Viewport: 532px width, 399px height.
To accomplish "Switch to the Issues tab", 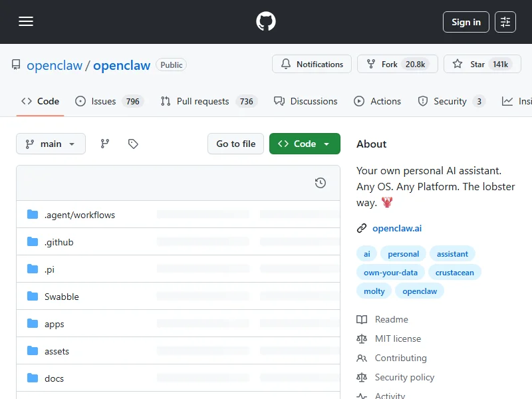I will 103,101.
